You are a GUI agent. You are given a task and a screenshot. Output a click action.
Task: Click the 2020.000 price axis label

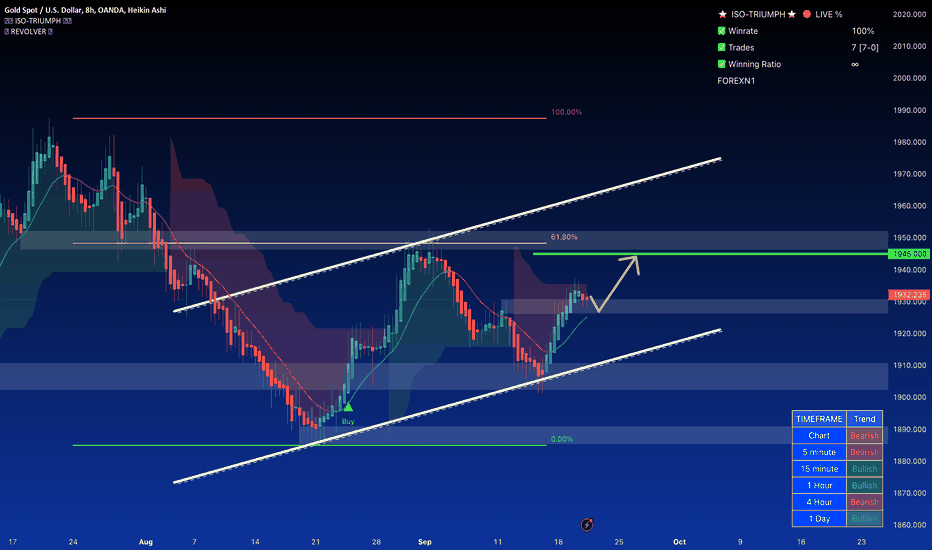coord(909,14)
